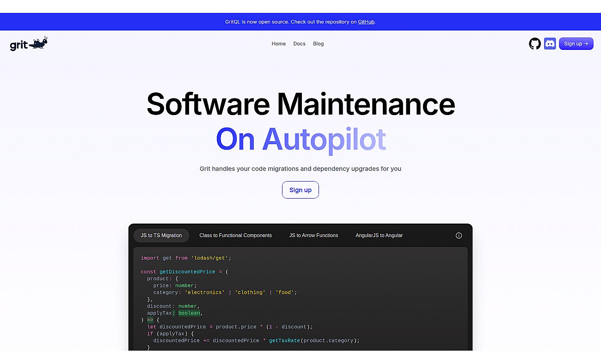Click the highlighted 'boolean' type in code
Screen dimensions: 601x364
[x=189, y=313]
